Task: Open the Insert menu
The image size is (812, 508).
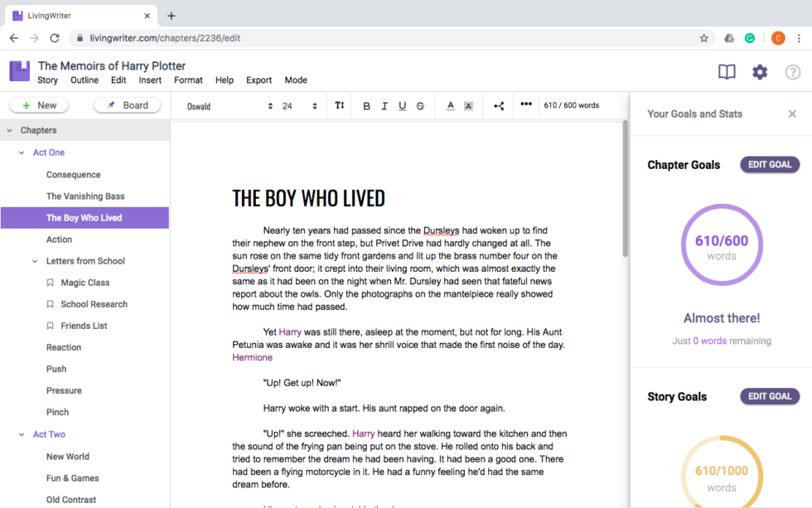Action: point(150,80)
